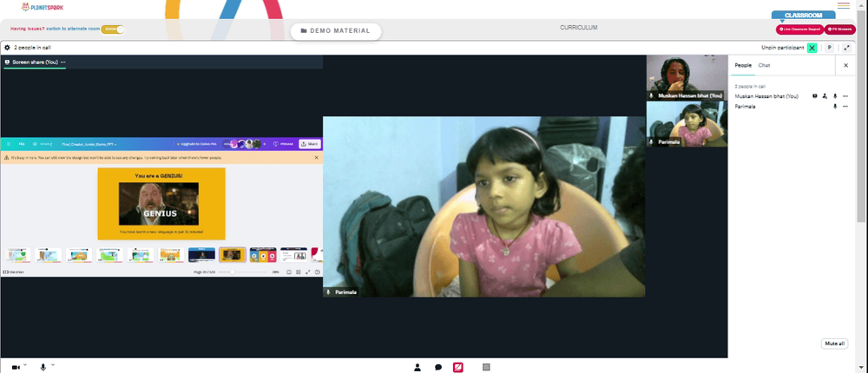Toggle the microphone icon in bottom bar

(x=43, y=368)
